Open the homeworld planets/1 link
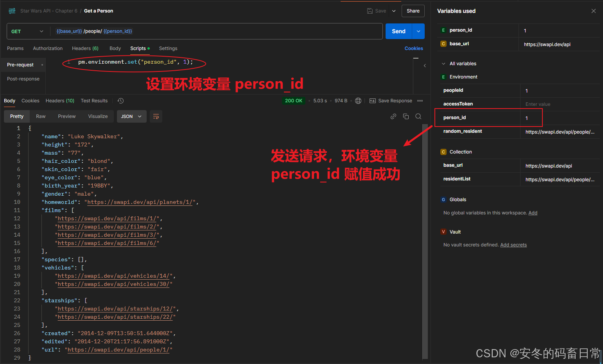The height and width of the screenshot is (364, 603). 140,202
